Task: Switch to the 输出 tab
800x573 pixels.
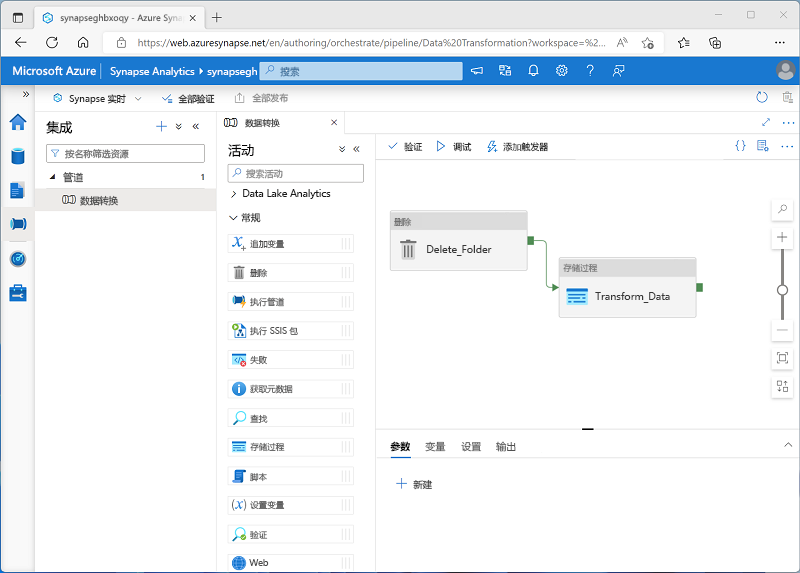Action: pos(506,447)
